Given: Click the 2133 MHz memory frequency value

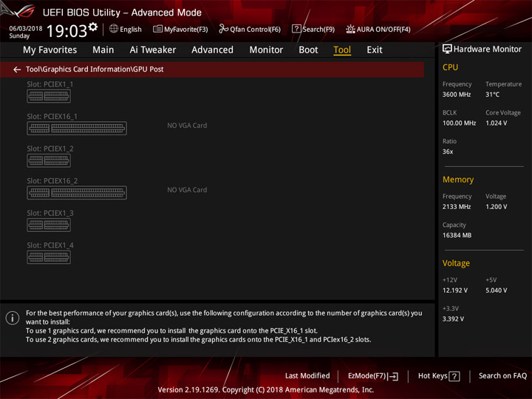Looking at the screenshot, I should click(x=457, y=207).
